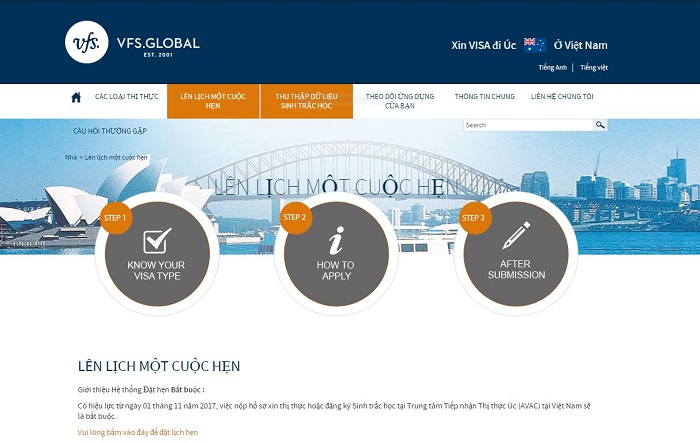The width and height of the screenshot is (700, 443).
Task: Click the Giới thiệu Hệ thống Đặt hẹn heading
Action: pos(141,389)
